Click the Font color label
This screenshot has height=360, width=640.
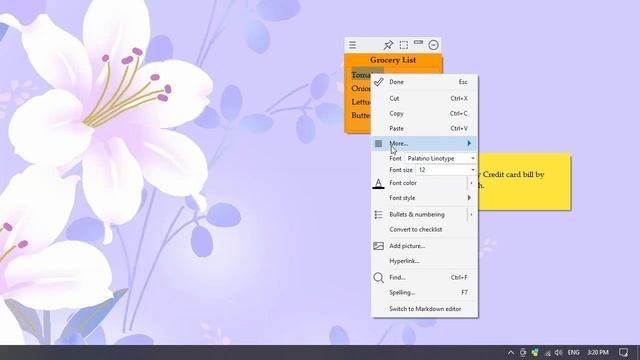[x=403, y=183]
